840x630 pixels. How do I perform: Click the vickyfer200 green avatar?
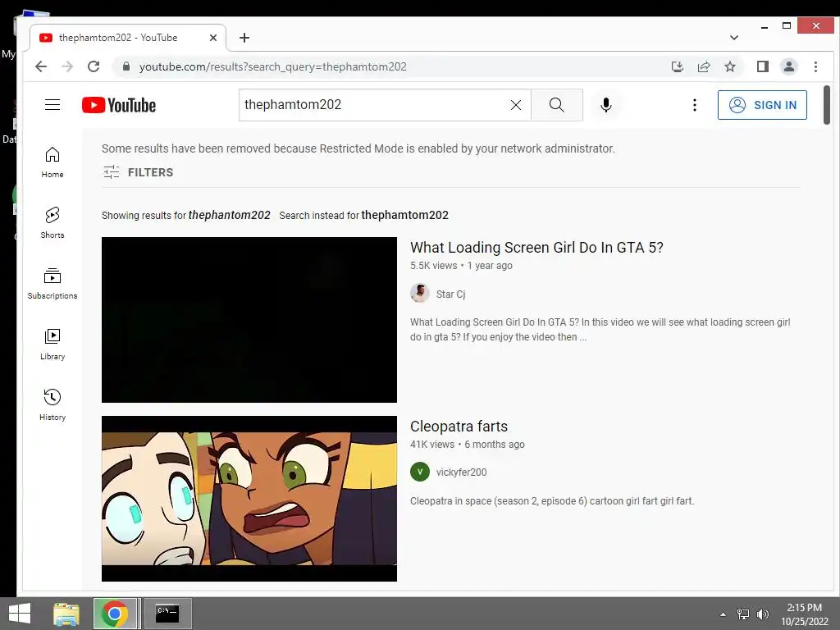[x=420, y=472]
